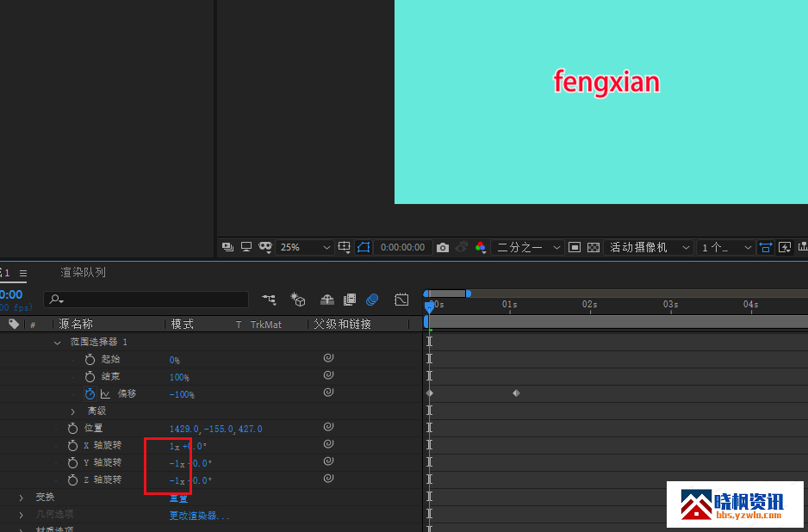Take a snapshot with the camera icon
808x532 pixels.
click(x=443, y=248)
